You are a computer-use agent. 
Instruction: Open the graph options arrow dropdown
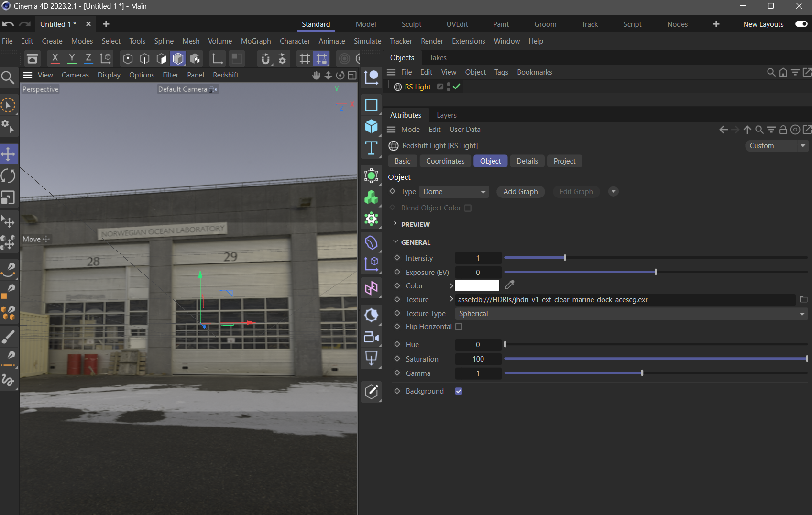point(613,192)
